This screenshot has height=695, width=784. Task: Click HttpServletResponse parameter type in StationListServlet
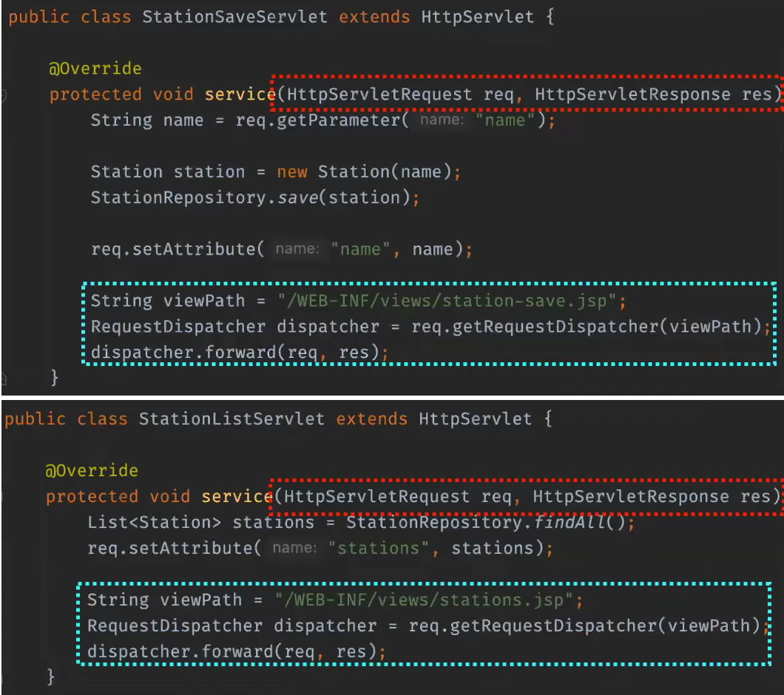point(630,496)
